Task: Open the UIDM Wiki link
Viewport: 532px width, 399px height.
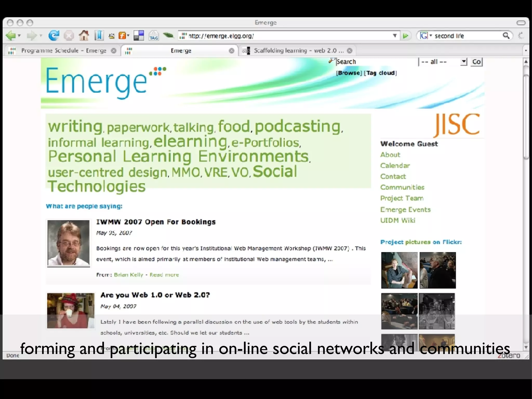Action: (x=398, y=221)
